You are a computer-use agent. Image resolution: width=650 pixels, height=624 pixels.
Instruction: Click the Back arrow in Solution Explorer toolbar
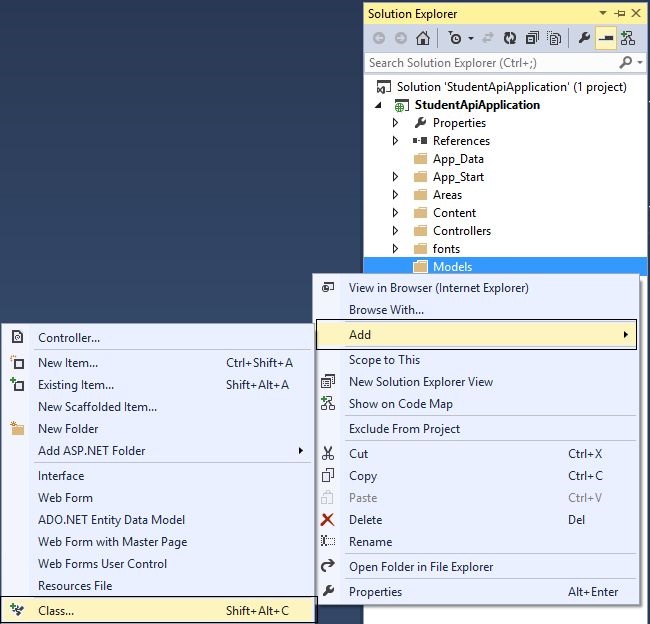click(379, 38)
